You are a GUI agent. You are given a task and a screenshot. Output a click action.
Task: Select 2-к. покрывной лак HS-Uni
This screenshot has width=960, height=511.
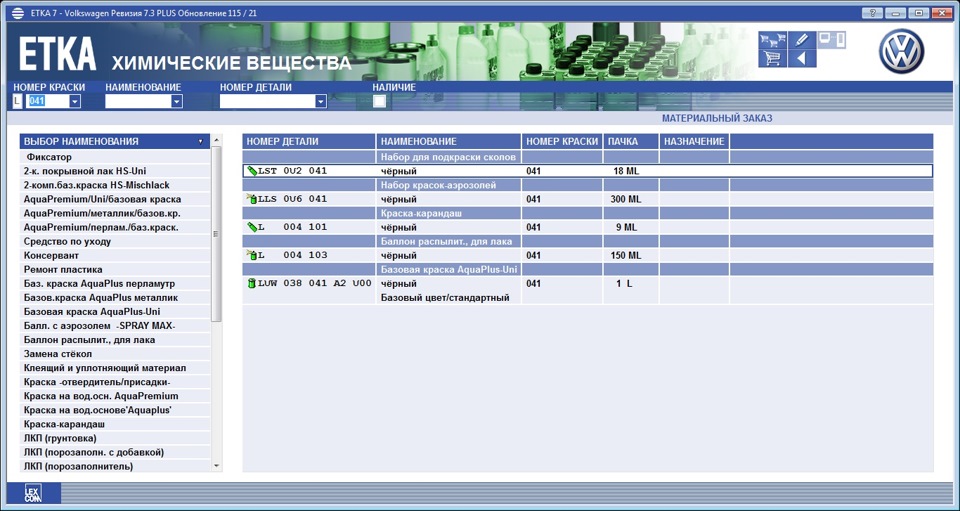(115, 171)
